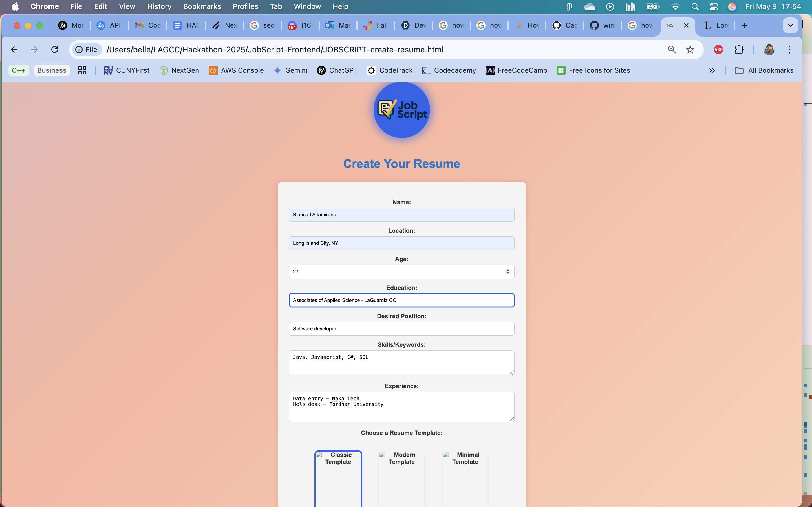Open All Bookmarks folder
This screenshot has width=812, height=507.
click(764, 70)
